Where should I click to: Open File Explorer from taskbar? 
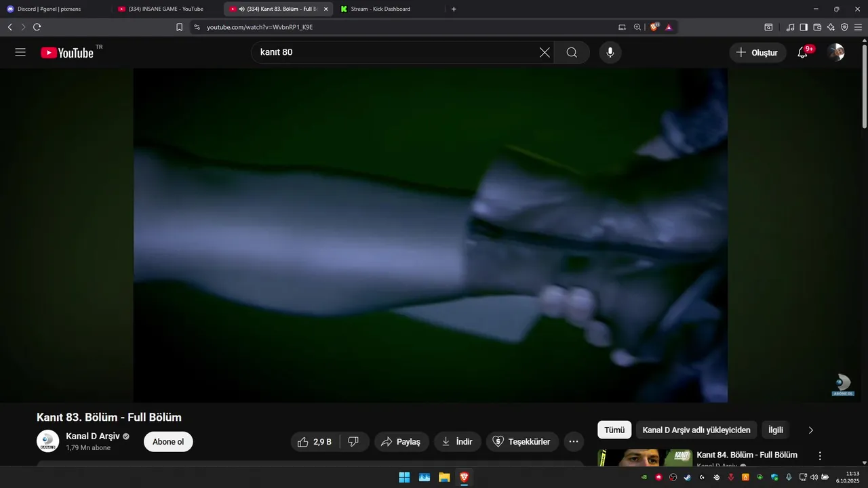point(444,477)
